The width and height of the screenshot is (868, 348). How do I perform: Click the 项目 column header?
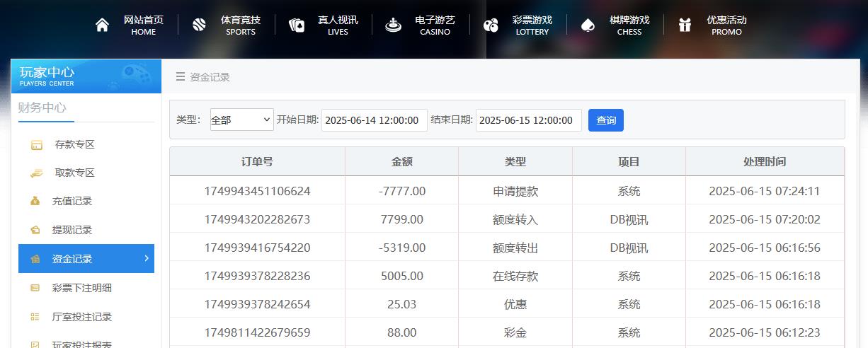point(629,162)
